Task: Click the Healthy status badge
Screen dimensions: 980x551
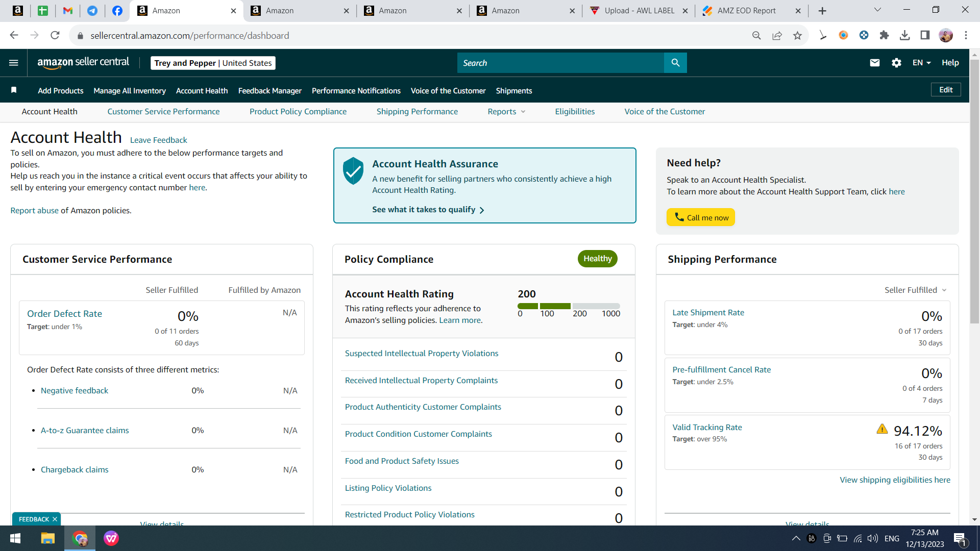Action: [598, 259]
